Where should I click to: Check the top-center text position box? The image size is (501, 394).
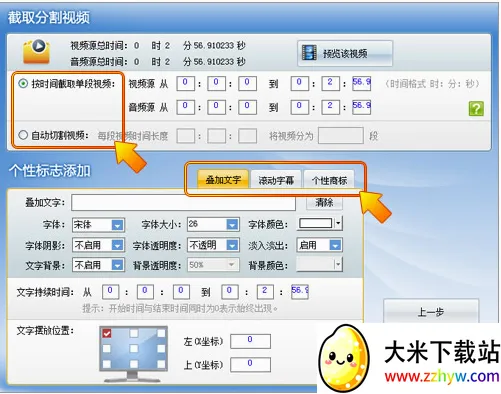click(134, 333)
